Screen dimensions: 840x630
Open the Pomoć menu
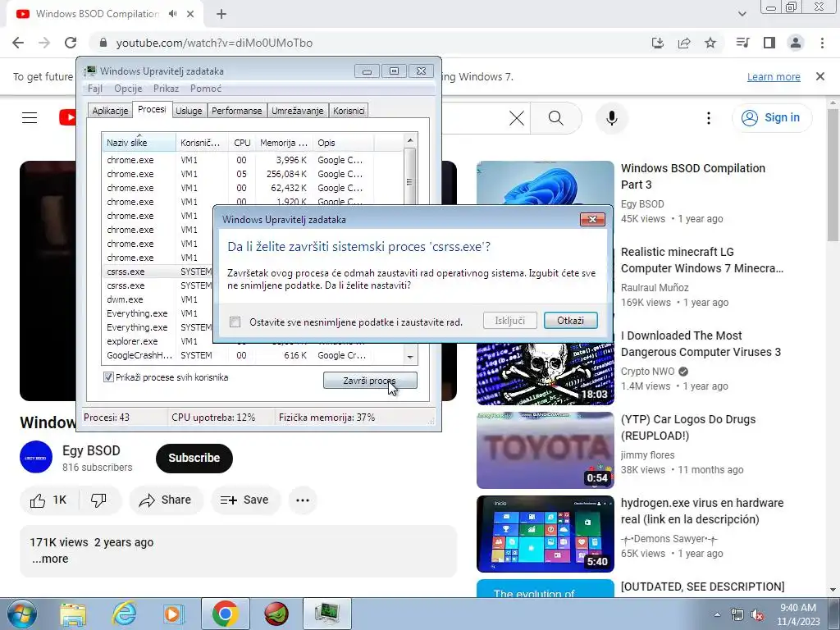pyautogui.click(x=205, y=89)
